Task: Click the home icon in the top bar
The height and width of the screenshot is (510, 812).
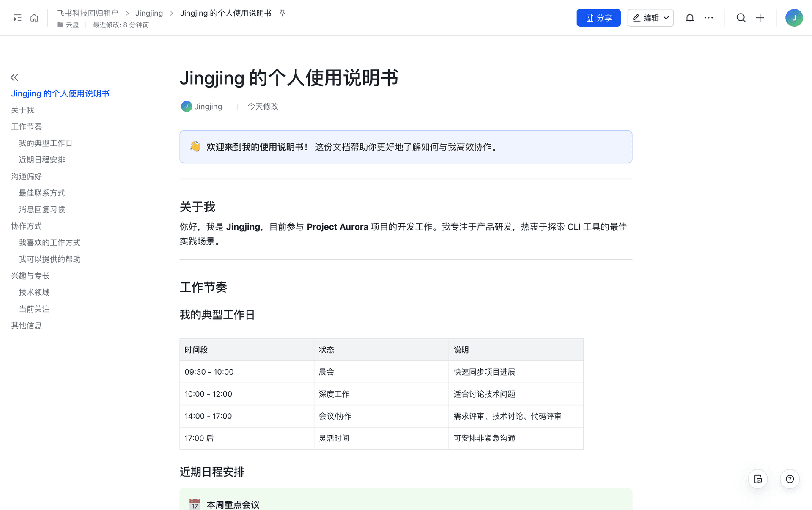Action: (34, 18)
